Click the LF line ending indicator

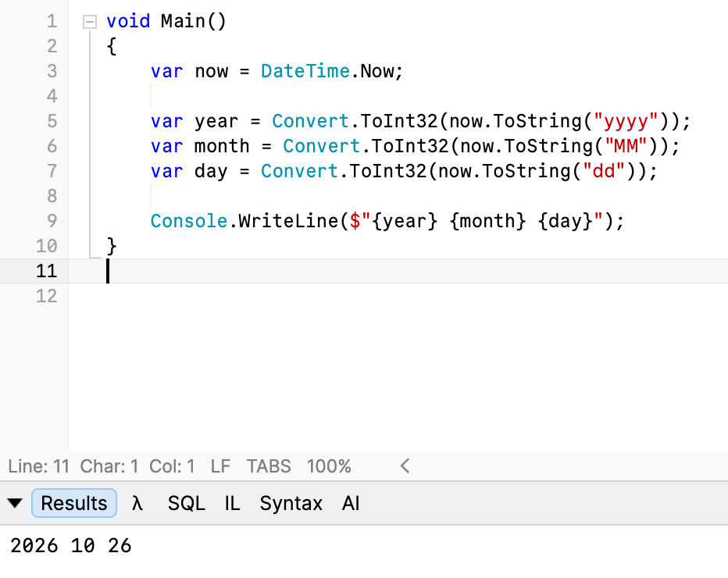tap(220, 466)
